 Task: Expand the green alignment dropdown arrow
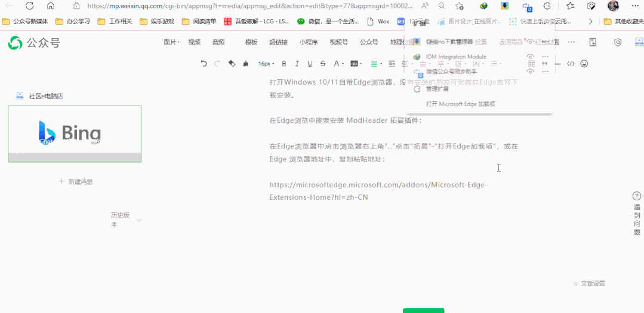381,64
